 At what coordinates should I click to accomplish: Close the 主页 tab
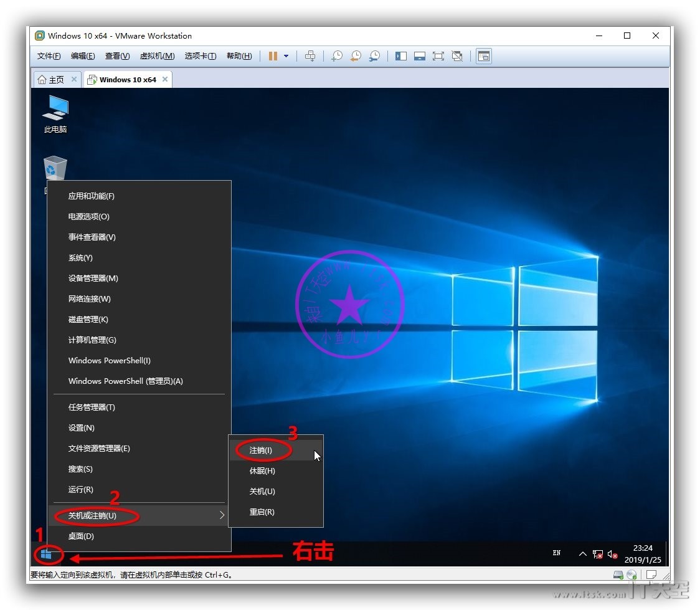74,79
